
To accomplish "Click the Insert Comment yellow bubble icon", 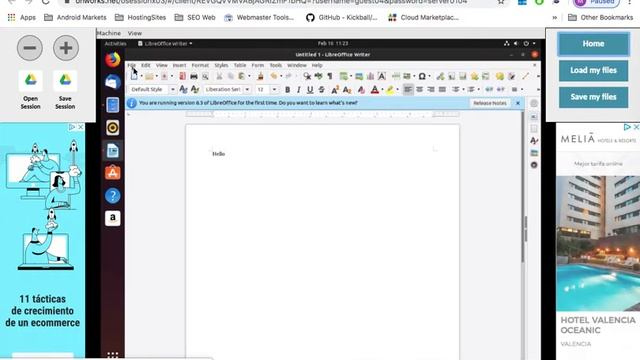I will click(500, 76).
